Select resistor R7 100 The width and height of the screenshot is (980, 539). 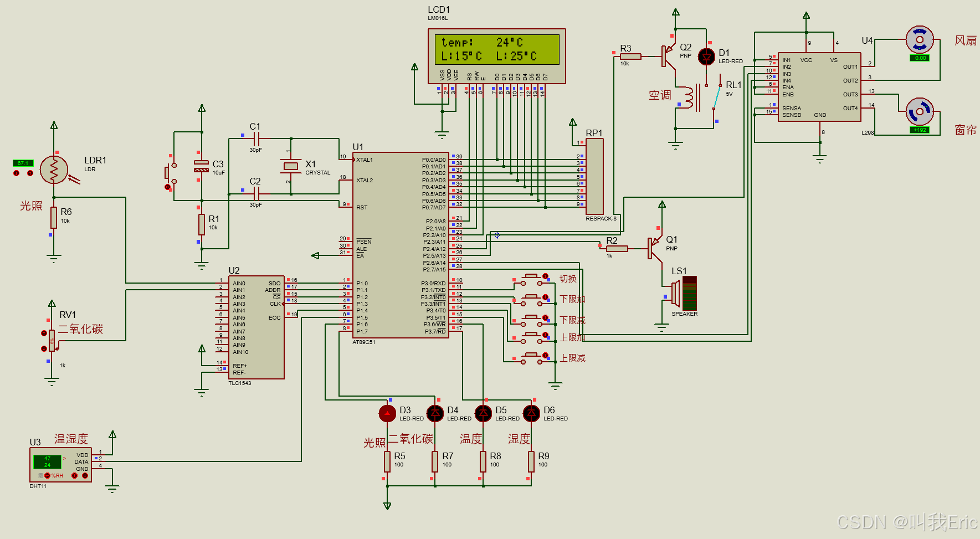click(x=435, y=461)
